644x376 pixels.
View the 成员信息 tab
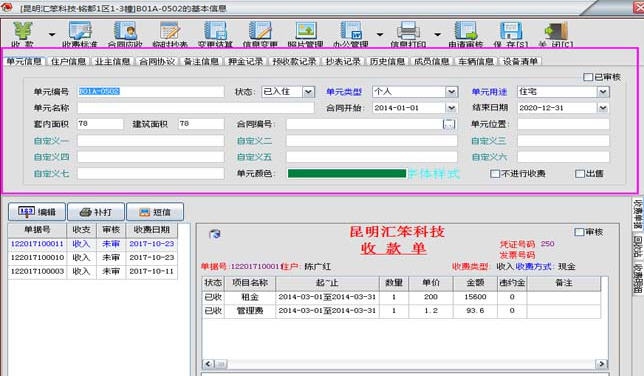[x=432, y=61]
